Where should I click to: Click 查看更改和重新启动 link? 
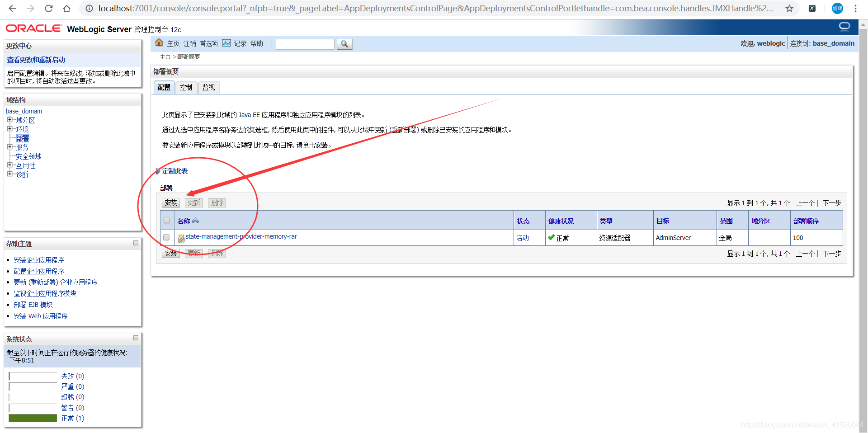click(36, 60)
